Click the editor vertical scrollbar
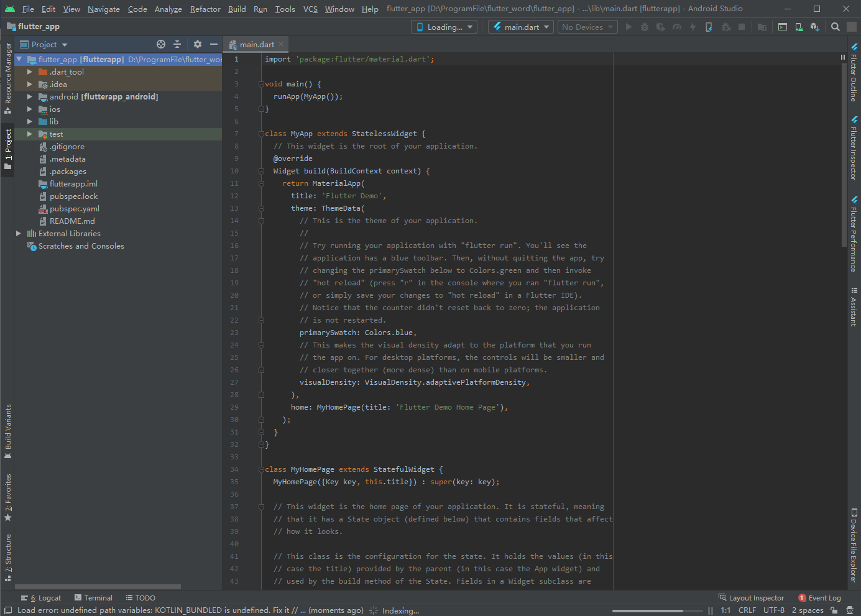Viewport: 861px width, 616px height. 843,155
